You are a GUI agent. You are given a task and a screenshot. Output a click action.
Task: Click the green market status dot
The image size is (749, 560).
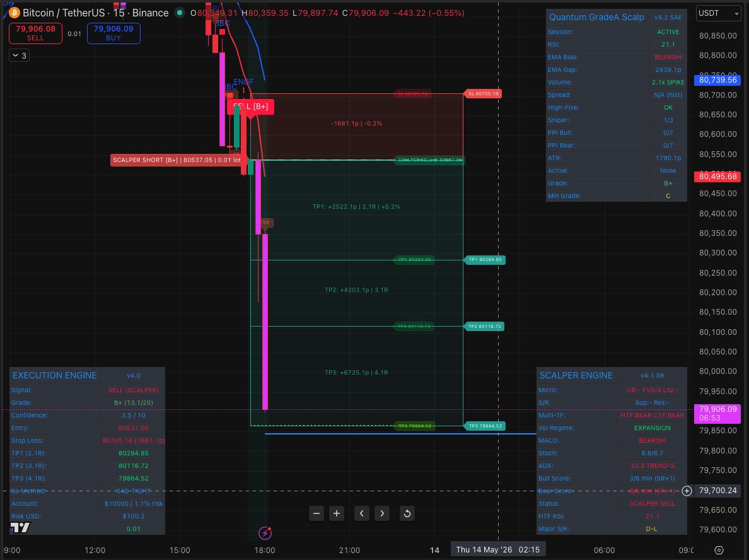tap(180, 13)
